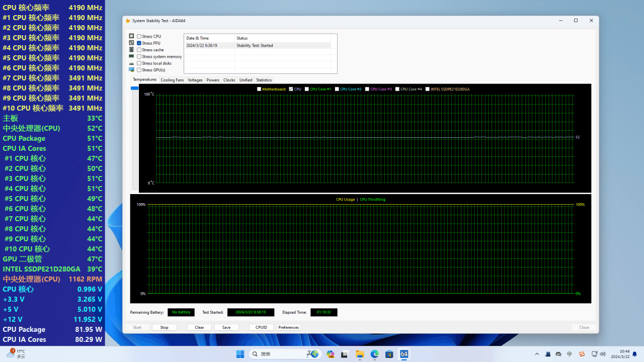Open the Statistics tab
The height and width of the screenshot is (362, 644).
click(264, 80)
